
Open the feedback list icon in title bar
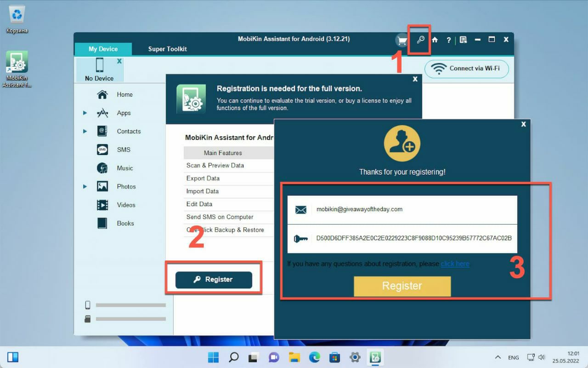(x=463, y=40)
